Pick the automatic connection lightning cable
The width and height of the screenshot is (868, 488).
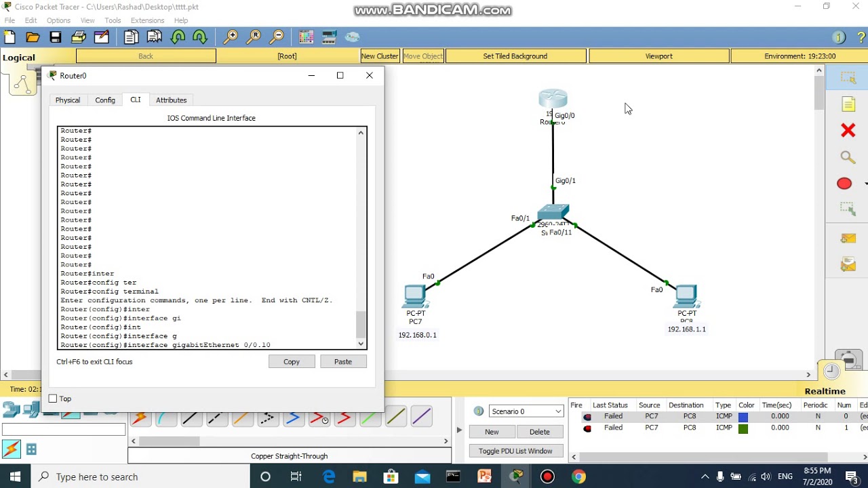[x=140, y=419]
